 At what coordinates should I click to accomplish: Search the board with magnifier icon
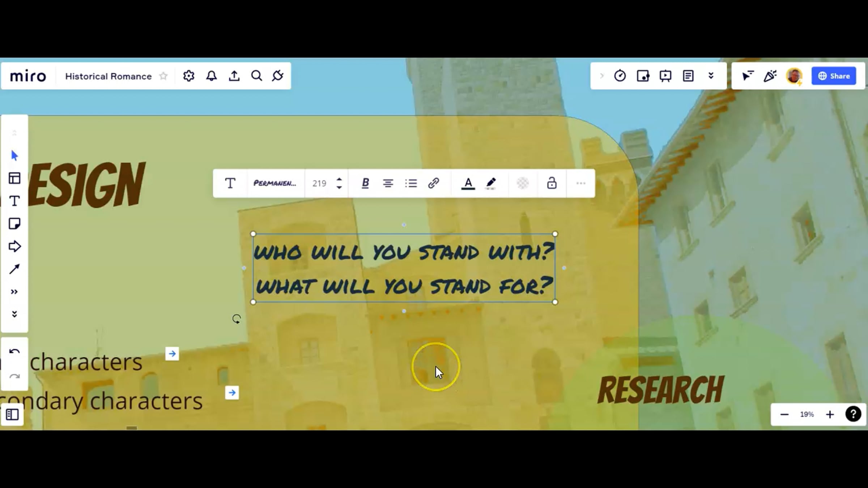point(256,76)
